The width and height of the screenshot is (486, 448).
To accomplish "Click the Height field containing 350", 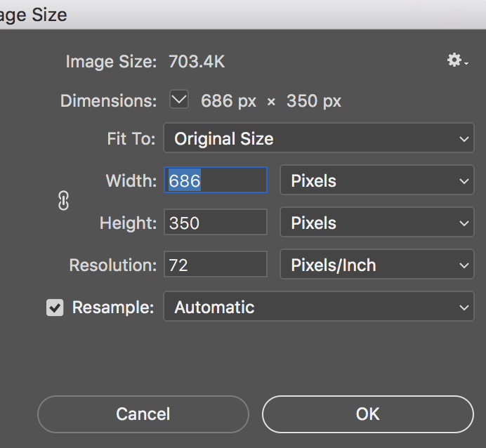I will click(x=216, y=223).
